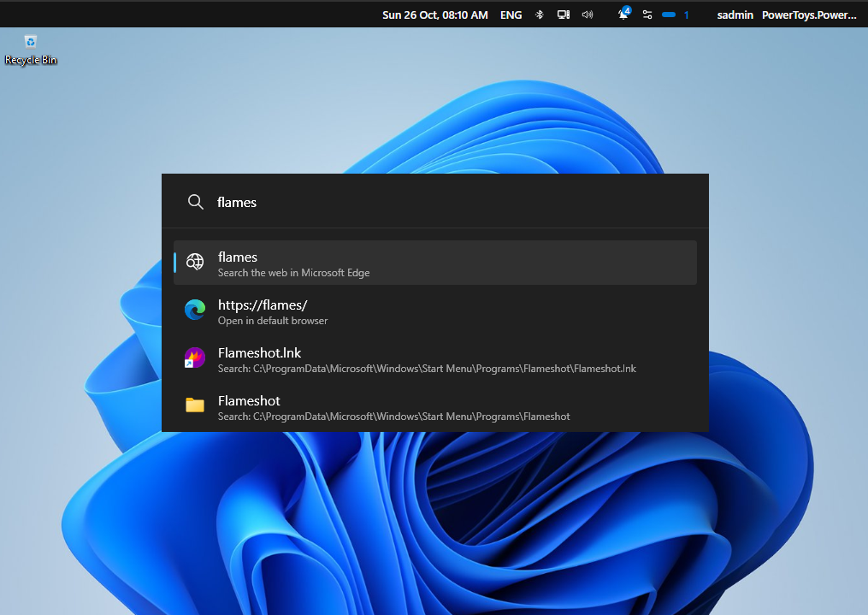
Task: Open notifications bell with badge 4
Action: [x=624, y=15]
